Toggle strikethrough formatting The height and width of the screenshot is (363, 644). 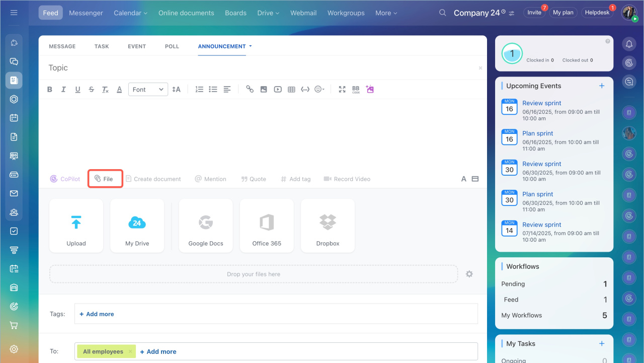[x=91, y=90]
